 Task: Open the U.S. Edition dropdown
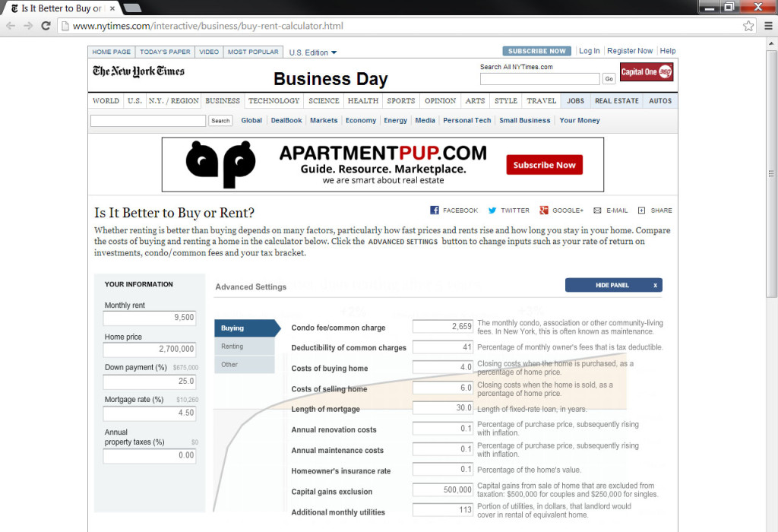[x=312, y=52]
